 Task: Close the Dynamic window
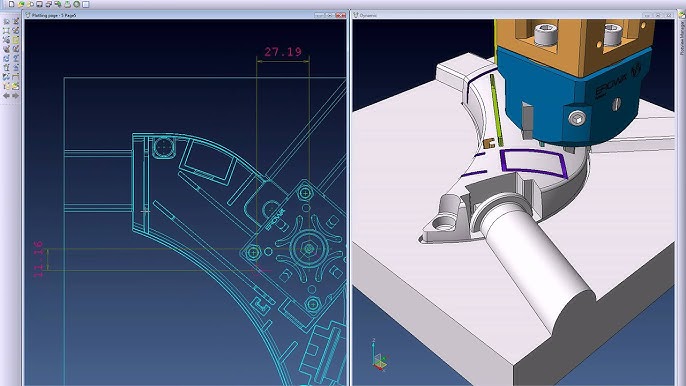click(x=668, y=15)
